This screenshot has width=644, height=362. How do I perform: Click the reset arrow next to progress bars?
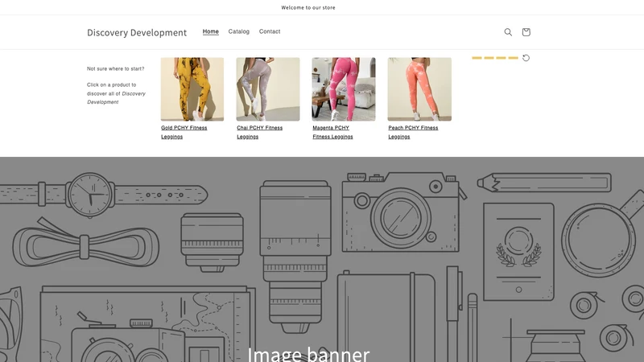click(526, 58)
